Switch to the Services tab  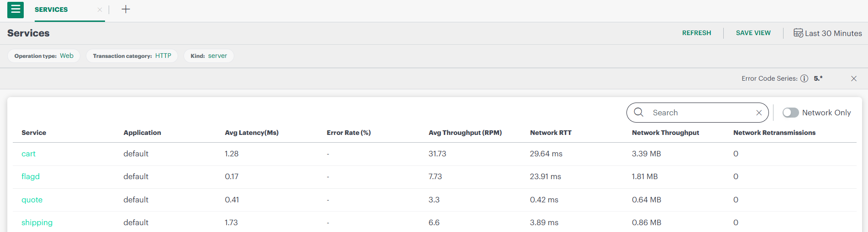(x=51, y=10)
